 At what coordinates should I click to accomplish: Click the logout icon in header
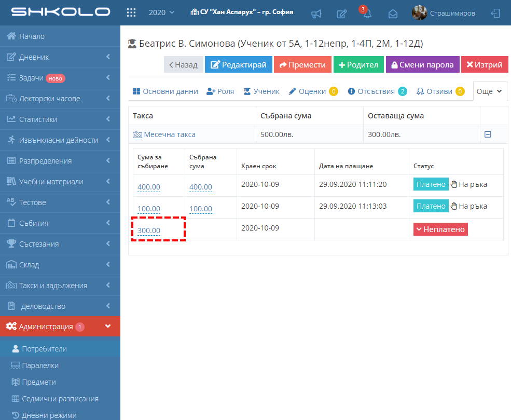tap(495, 13)
